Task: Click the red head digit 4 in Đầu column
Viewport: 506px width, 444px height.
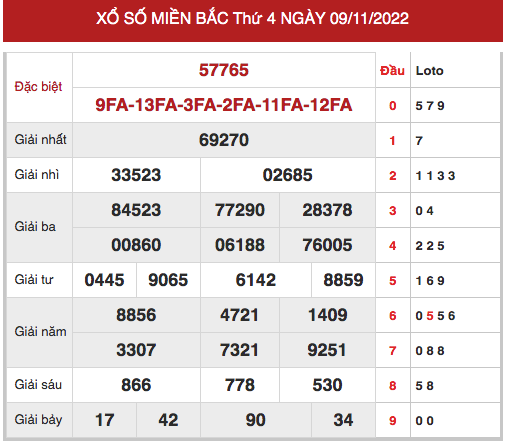Action: pyautogui.click(x=393, y=246)
